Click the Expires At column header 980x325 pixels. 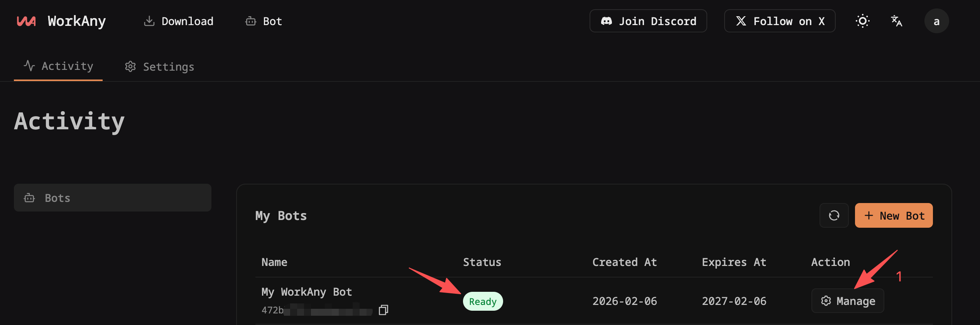[x=734, y=262]
